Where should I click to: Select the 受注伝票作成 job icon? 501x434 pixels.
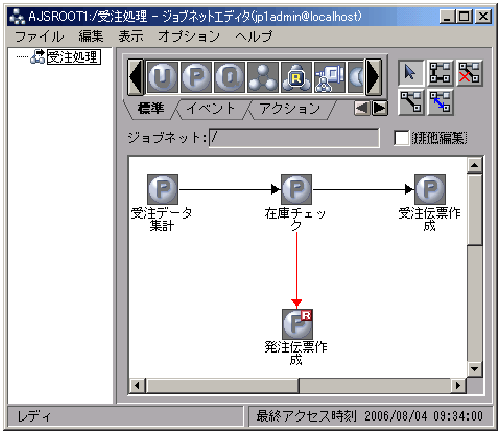click(430, 189)
